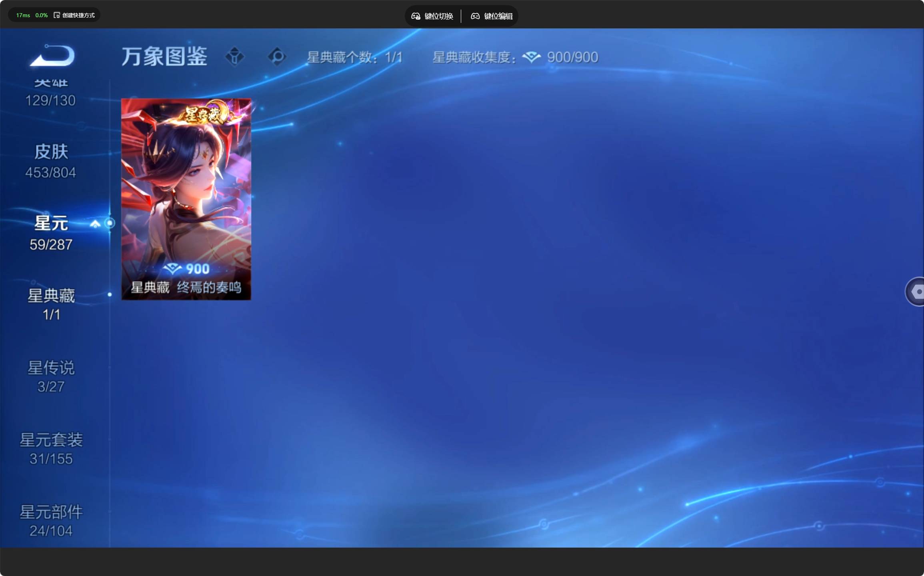Open the 星元部件 24/104 subcategory
Image resolution: width=924 pixels, height=576 pixels.
point(51,520)
